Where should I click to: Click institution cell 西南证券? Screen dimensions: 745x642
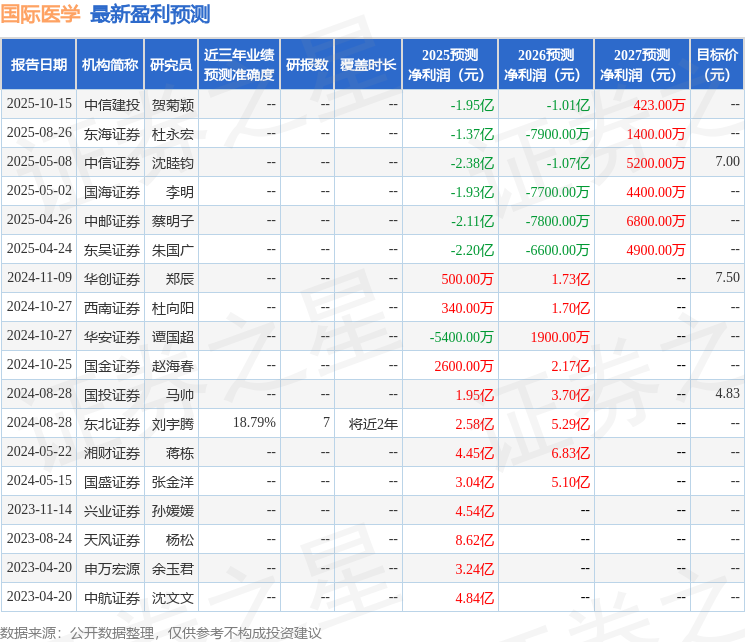pos(112,308)
